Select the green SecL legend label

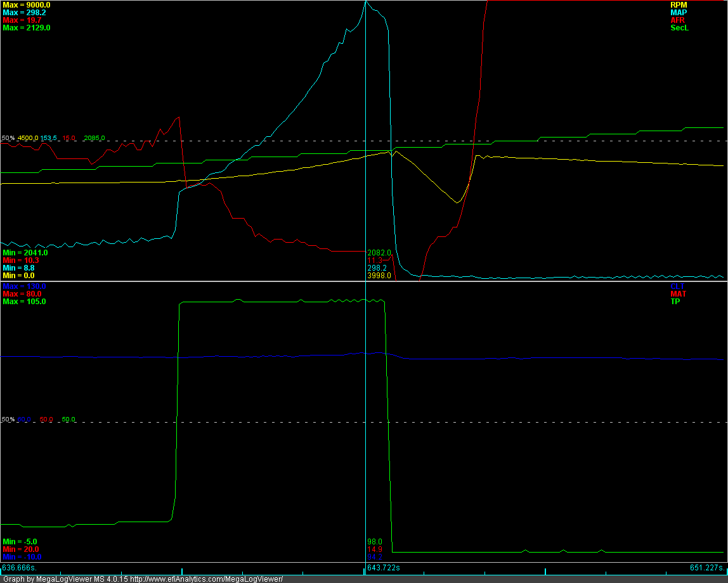(679, 27)
